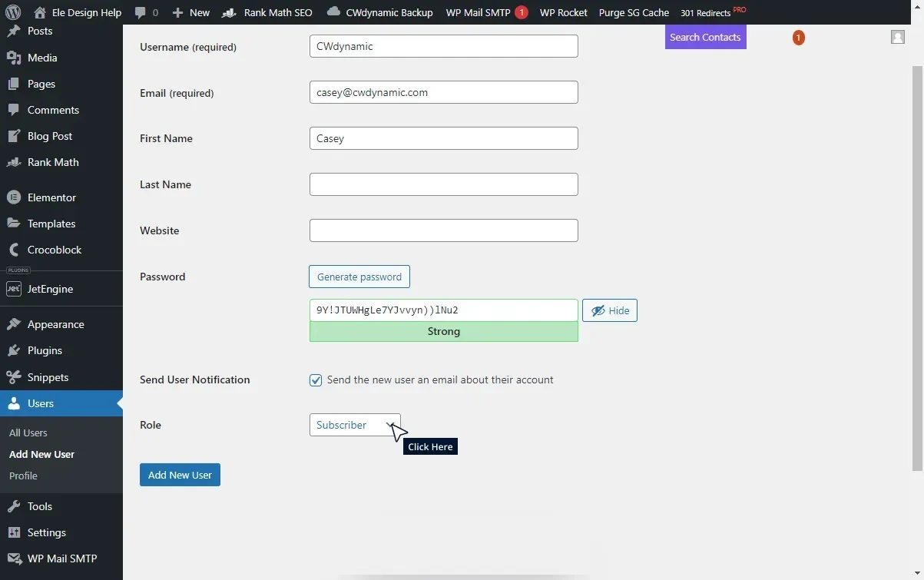Image resolution: width=924 pixels, height=580 pixels.
Task: Click the Elementor icon in sidebar
Action: (x=13, y=197)
